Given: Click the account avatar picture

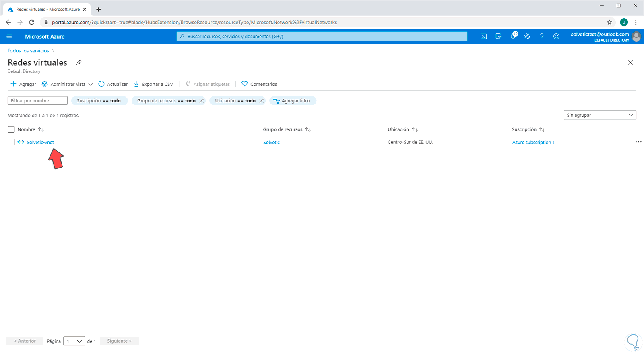Looking at the screenshot, I should point(636,36).
